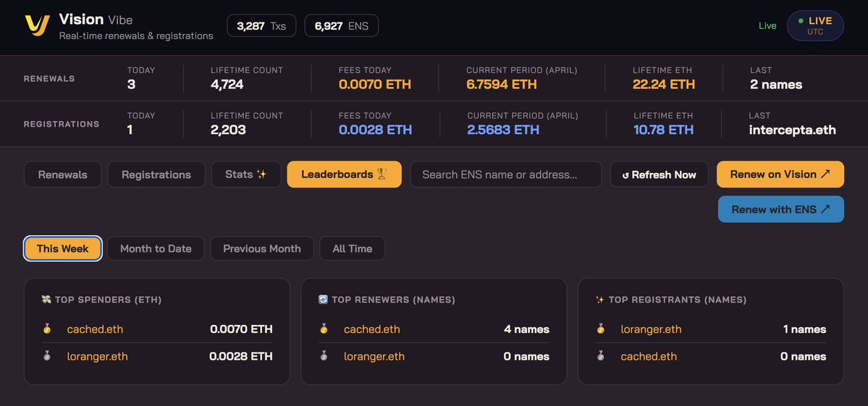Click loranger.eth's 1 names count
Viewport: 868px width, 406px height.
click(804, 329)
